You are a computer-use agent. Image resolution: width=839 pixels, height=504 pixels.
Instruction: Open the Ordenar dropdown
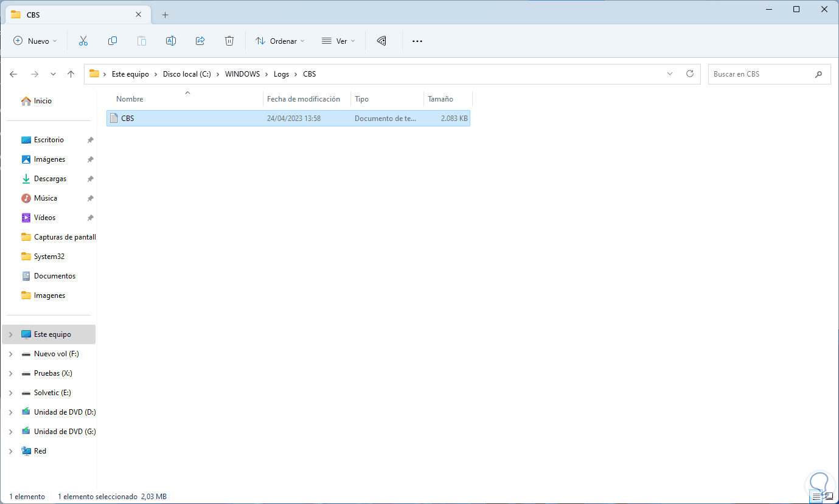point(280,41)
